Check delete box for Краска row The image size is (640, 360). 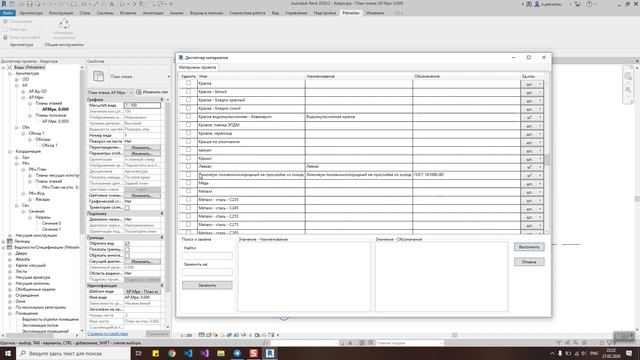[x=188, y=83]
